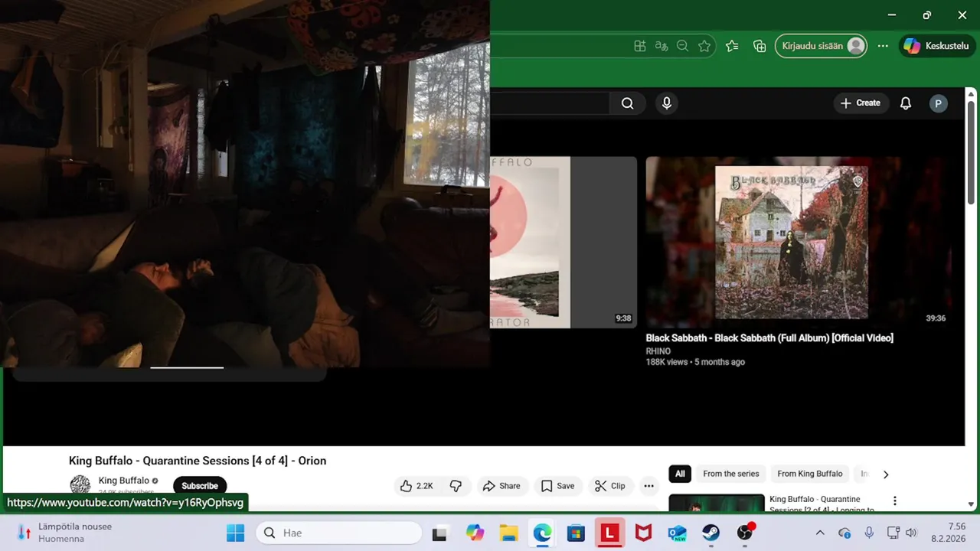Select the From King Buffalo chip
980x551 pixels.
click(x=810, y=474)
